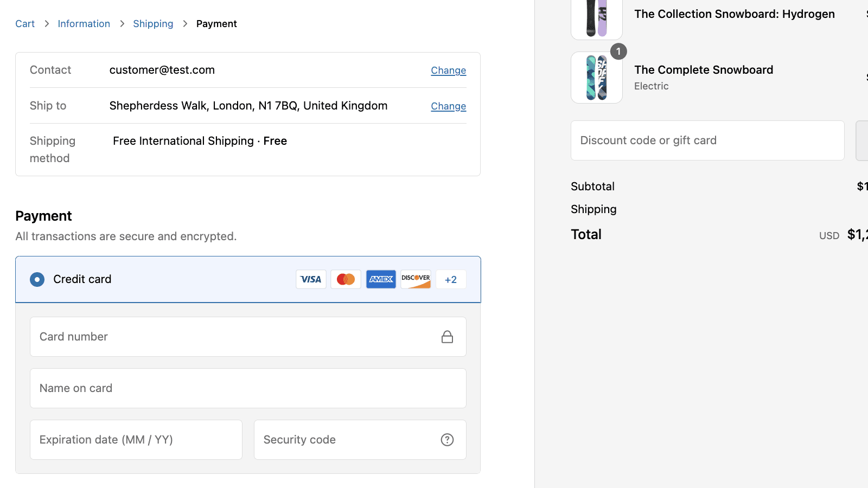Click the Discover card icon

(416, 279)
